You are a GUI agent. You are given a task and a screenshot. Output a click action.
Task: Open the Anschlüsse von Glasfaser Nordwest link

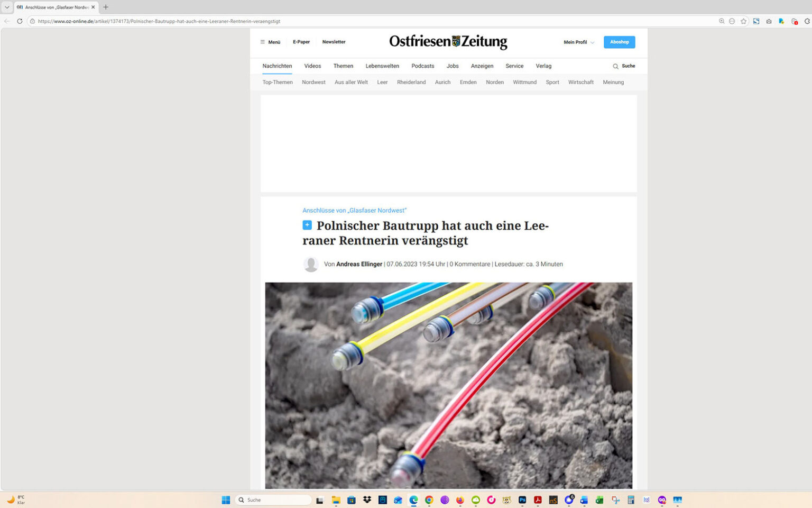354,210
